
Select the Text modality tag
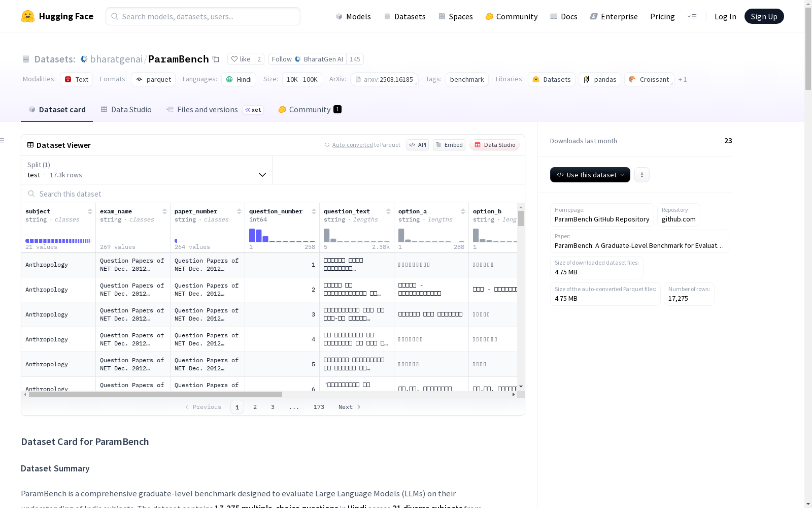coord(77,79)
